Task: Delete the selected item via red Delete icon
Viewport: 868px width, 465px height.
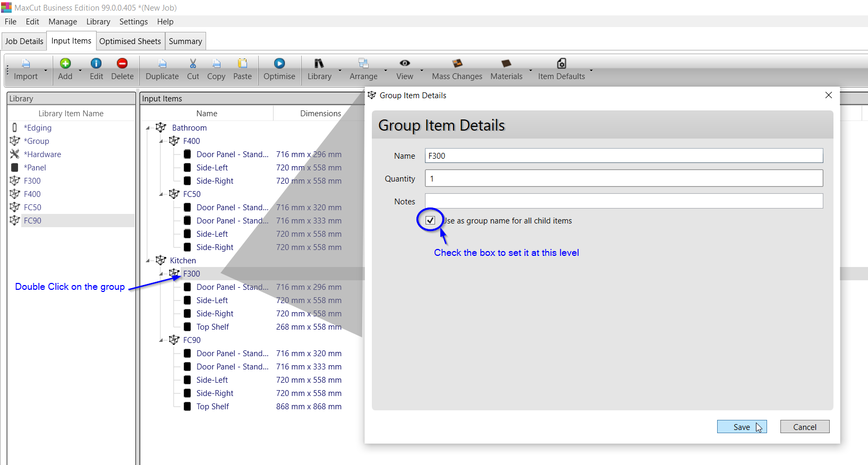Action: [x=122, y=64]
